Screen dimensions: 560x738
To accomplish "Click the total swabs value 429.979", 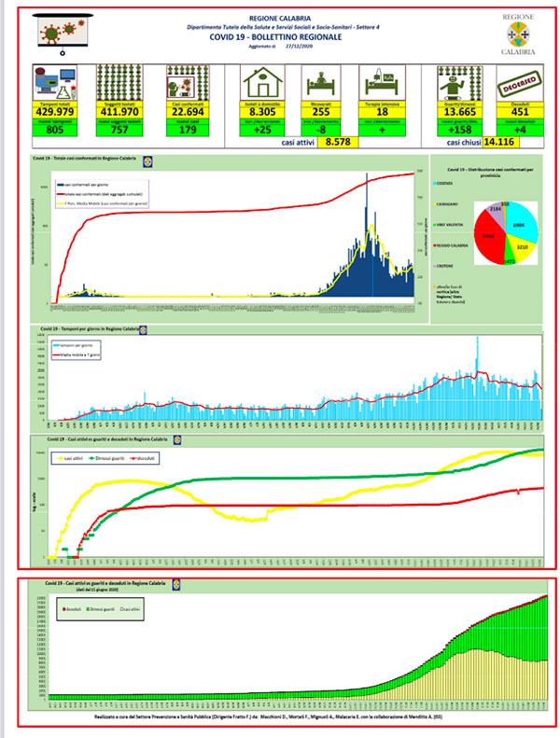I will 55,112.
